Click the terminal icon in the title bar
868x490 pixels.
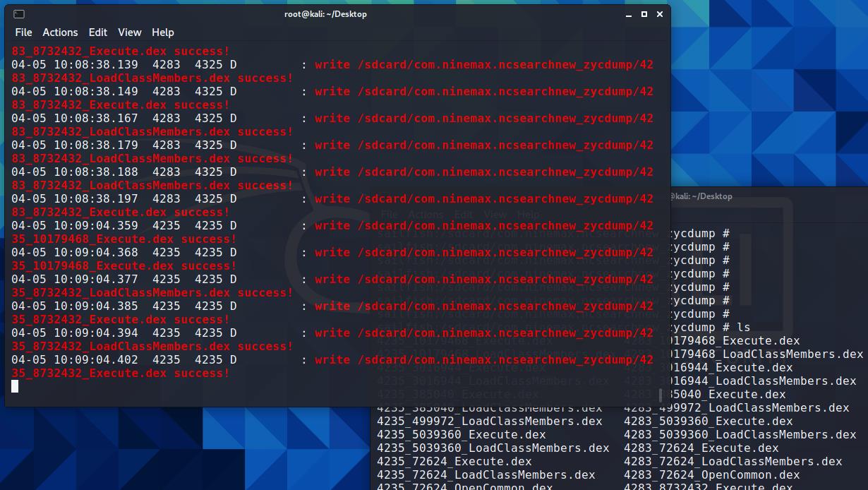(20, 13)
